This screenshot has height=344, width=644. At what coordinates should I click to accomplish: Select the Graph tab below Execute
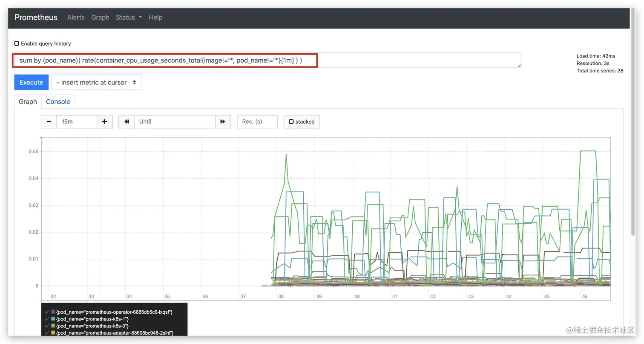point(28,101)
